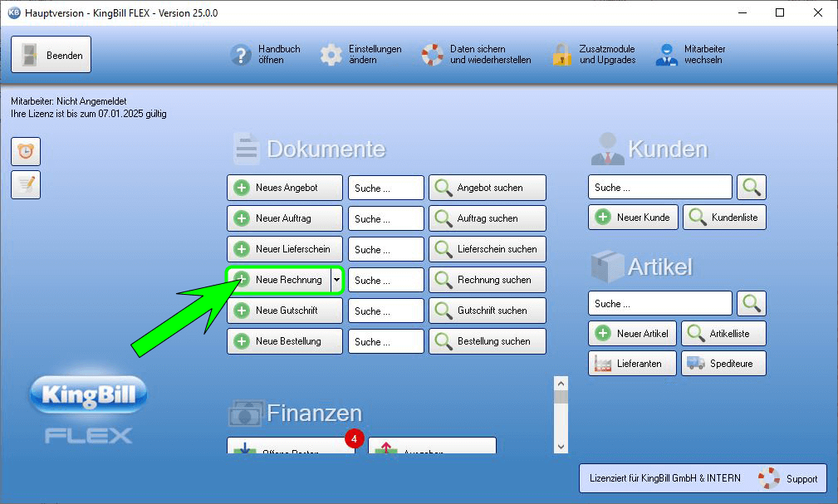This screenshot has height=504, width=838.
Task: Click Bestellung suchen
Action: (x=488, y=341)
